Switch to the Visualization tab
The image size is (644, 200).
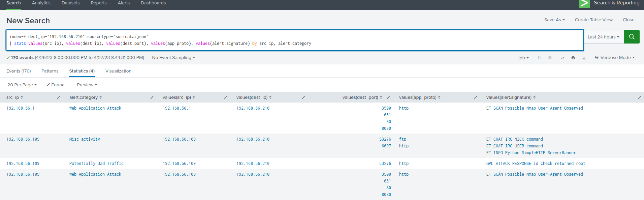coord(118,71)
